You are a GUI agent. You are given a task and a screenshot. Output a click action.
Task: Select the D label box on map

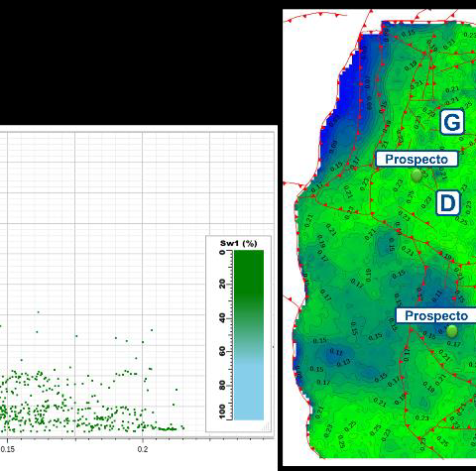[448, 203]
